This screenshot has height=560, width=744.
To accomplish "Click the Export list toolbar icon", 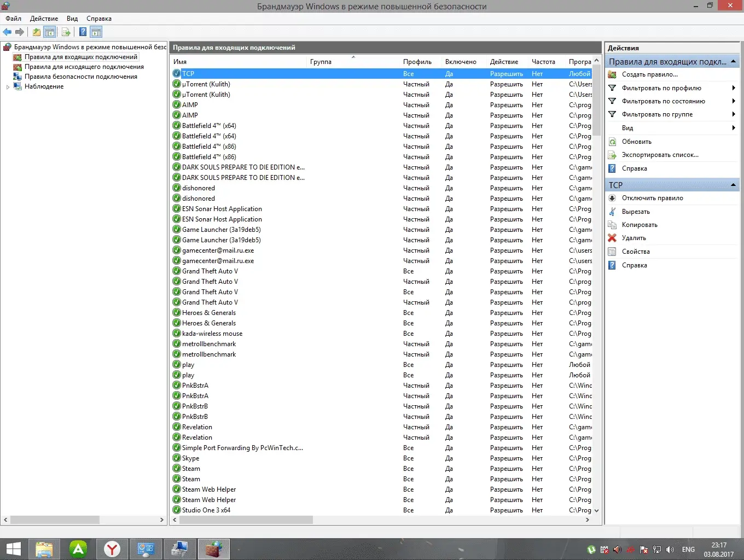I will tap(66, 32).
